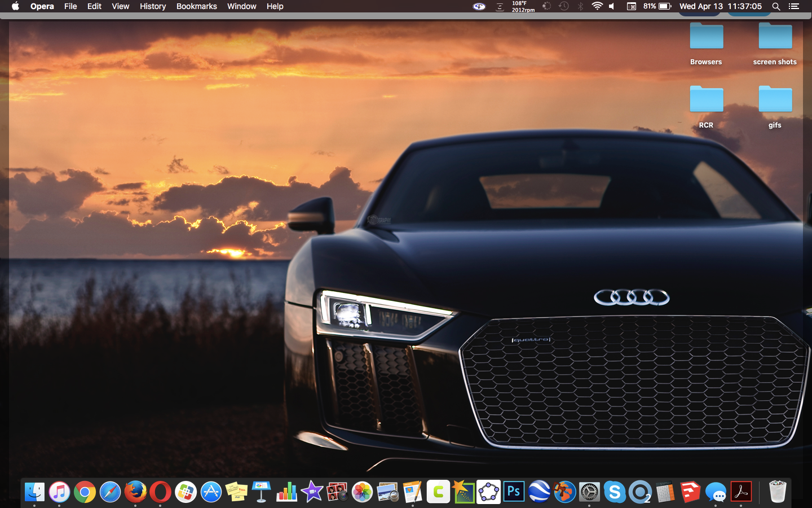Open Calculator from the dock
The image size is (812, 508).
[665, 492]
